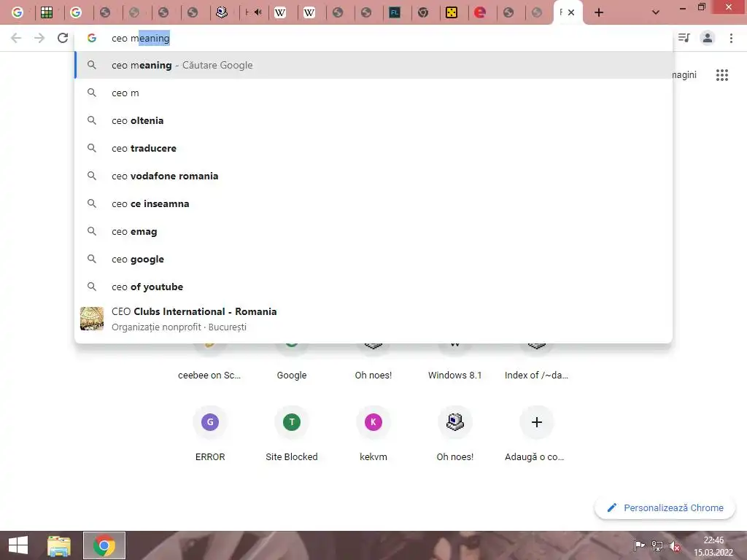The height and width of the screenshot is (560, 747).
Task: Open the Windows Start button
Action: click(x=18, y=545)
